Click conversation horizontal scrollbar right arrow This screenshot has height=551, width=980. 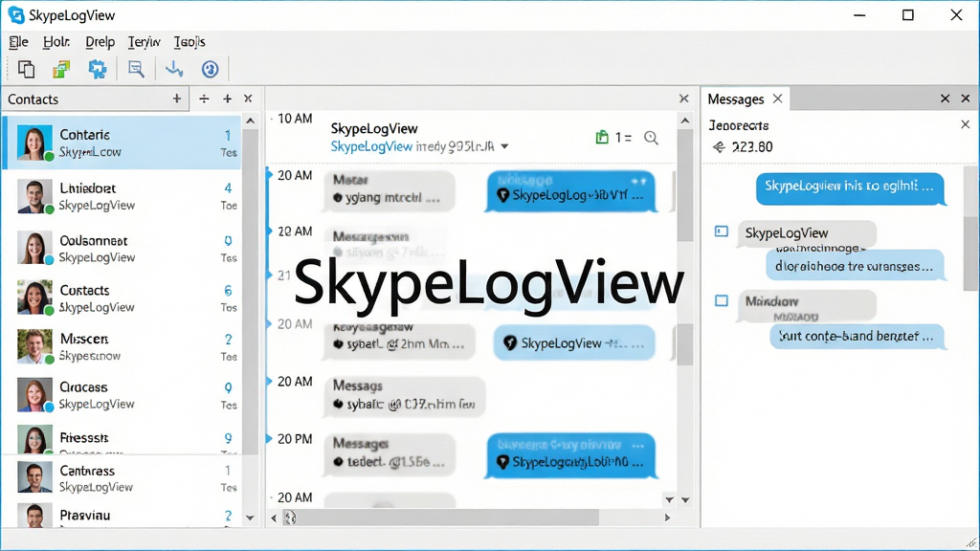667,518
